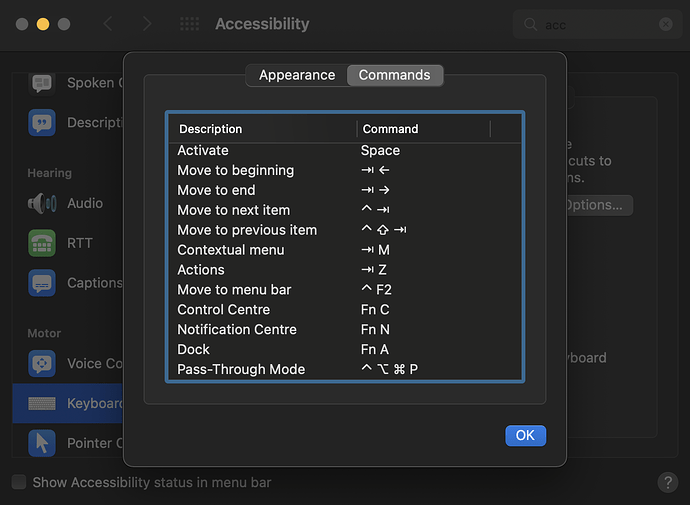Switch to the Appearance tab
This screenshot has width=690, height=505.
click(x=297, y=75)
